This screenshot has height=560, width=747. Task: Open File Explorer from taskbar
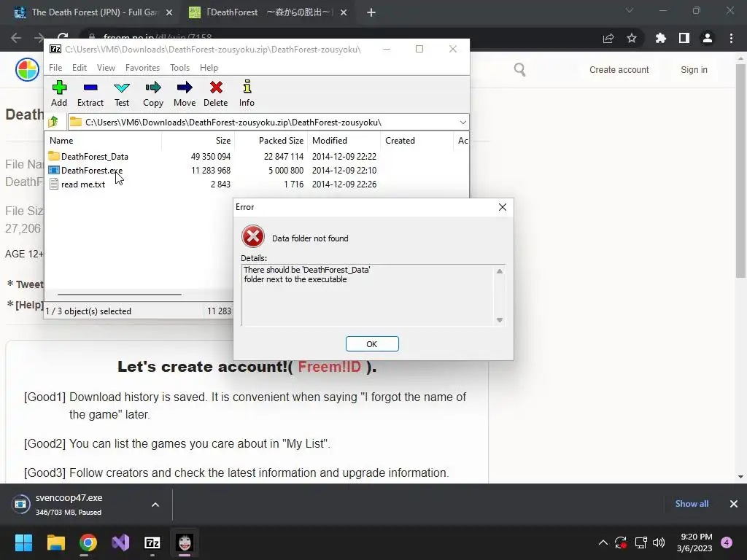click(55, 542)
